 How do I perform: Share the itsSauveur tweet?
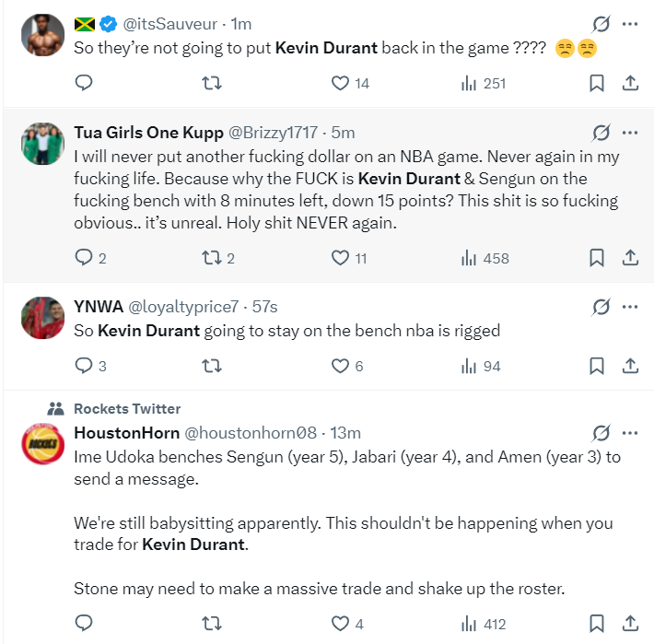click(631, 84)
